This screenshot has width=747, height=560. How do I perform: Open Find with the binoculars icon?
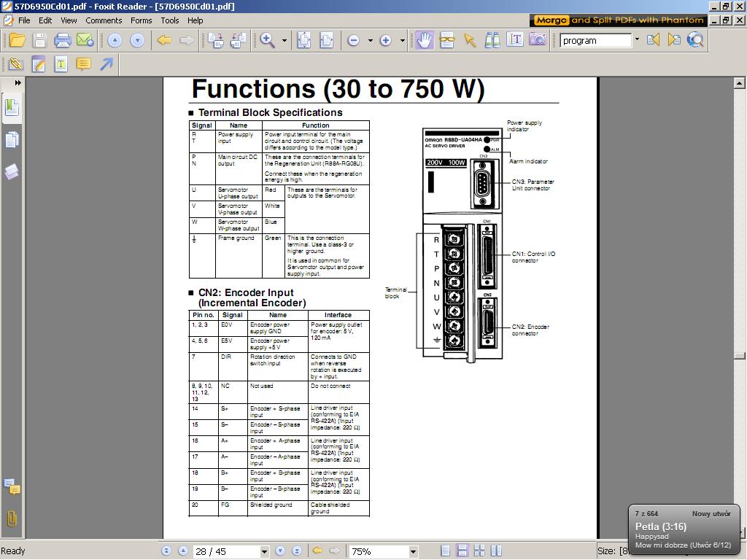[x=492, y=40]
